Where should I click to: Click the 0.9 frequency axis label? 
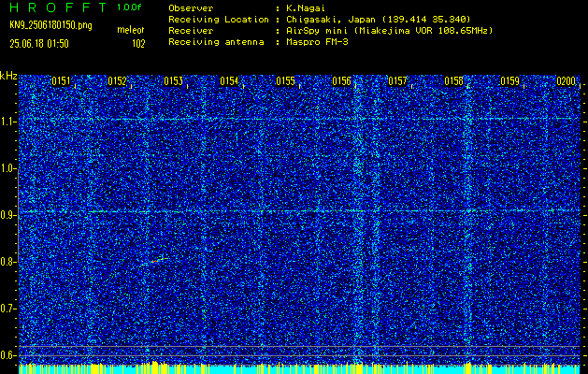point(7,215)
